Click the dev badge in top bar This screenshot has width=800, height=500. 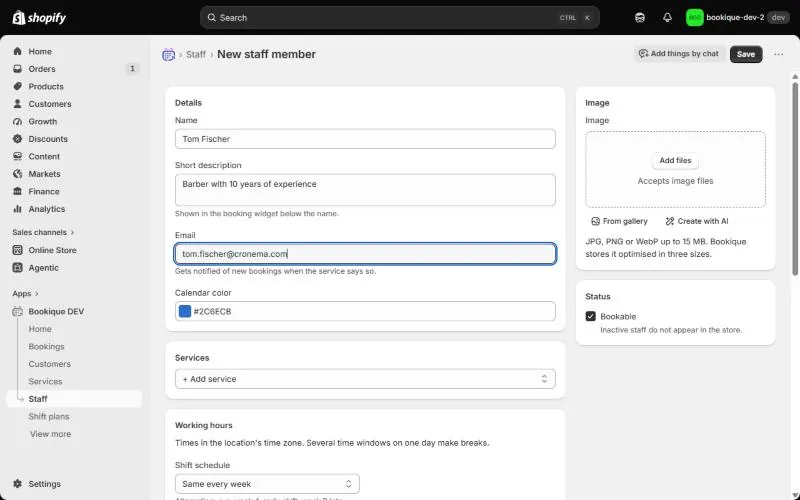tap(778, 17)
